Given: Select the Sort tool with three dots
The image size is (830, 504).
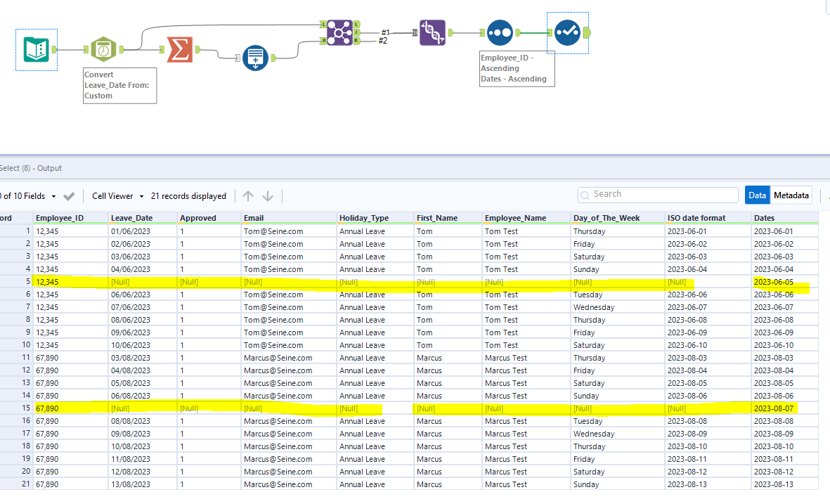Looking at the screenshot, I should point(498,32).
